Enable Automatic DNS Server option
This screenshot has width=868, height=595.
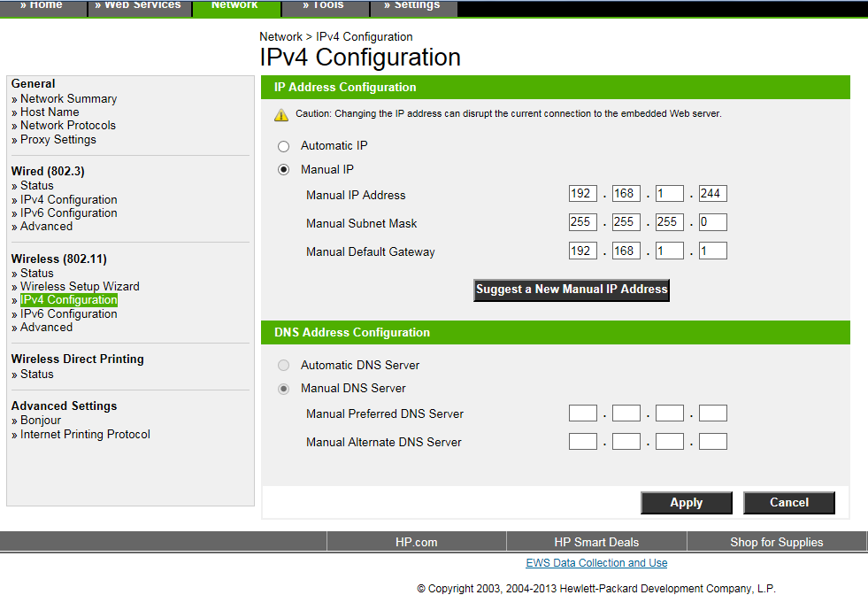pyautogui.click(x=284, y=365)
